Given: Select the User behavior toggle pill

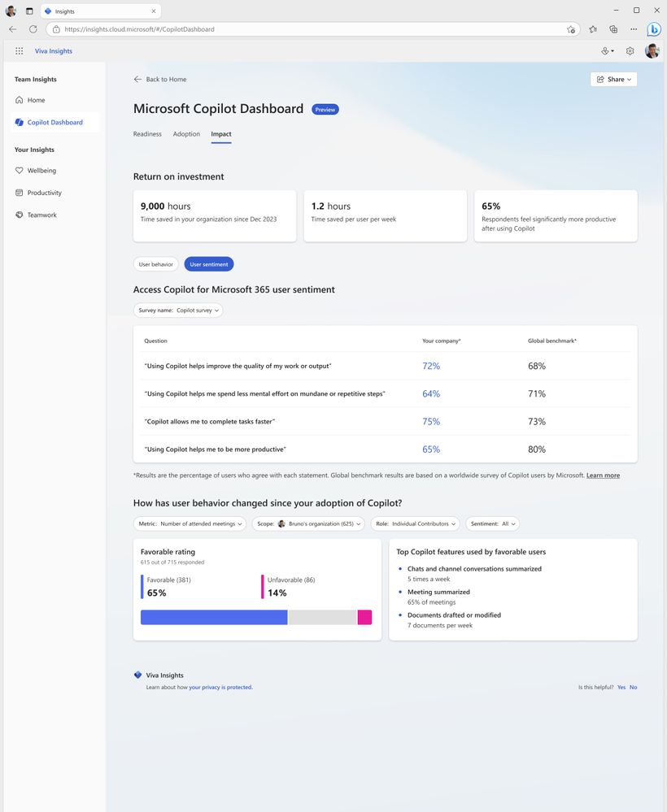Looking at the screenshot, I should (155, 264).
